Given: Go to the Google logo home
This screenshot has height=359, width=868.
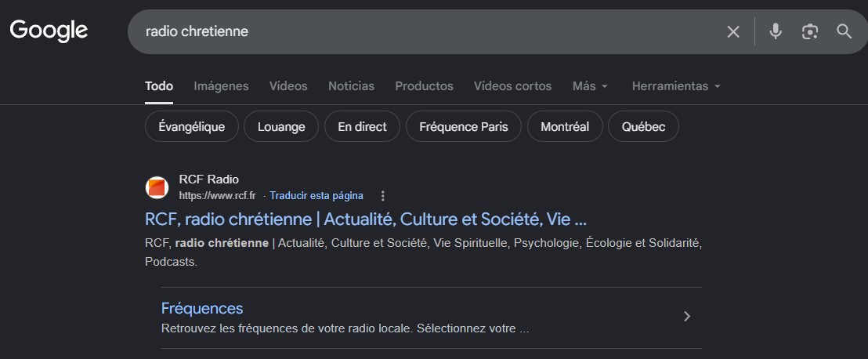Looking at the screenshot, I should click(49, 31).
